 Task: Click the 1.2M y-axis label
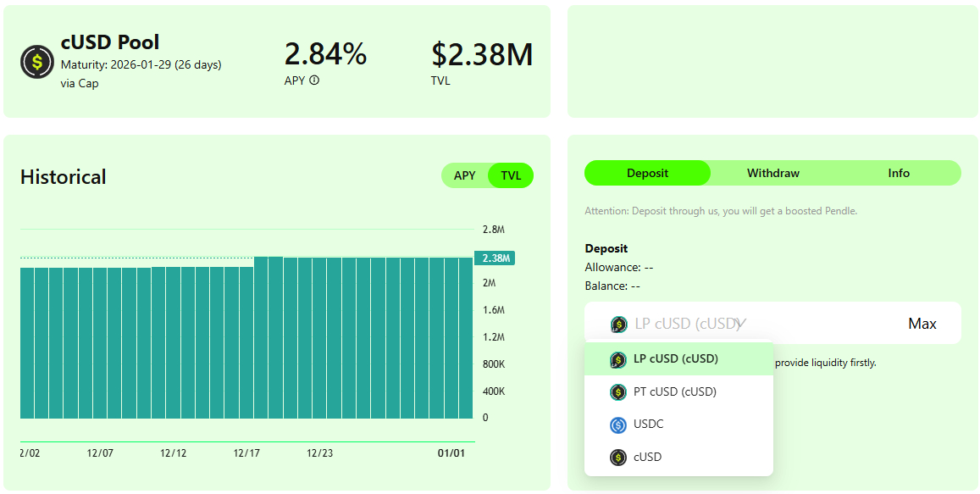(493, 337)
